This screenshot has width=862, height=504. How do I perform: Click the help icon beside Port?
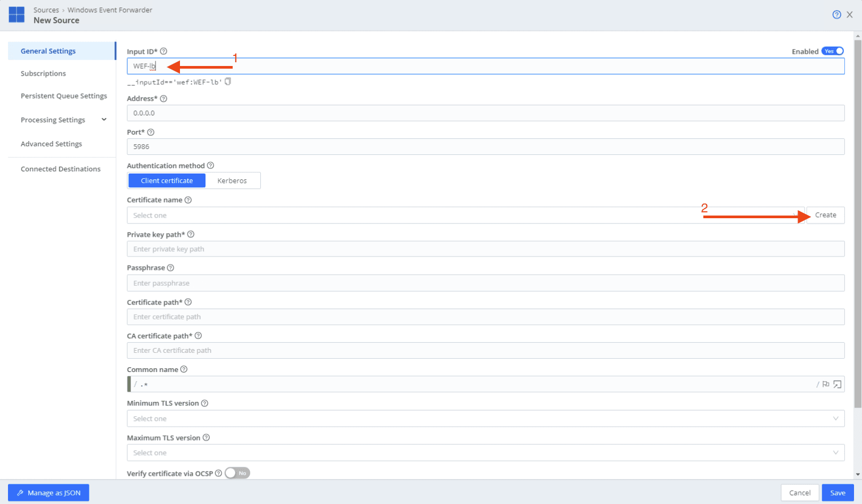coord(150,131)
